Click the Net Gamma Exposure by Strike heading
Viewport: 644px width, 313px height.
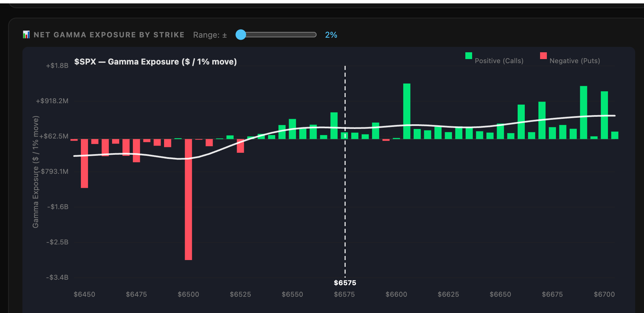pyautogui.click(x=109, y=35)
